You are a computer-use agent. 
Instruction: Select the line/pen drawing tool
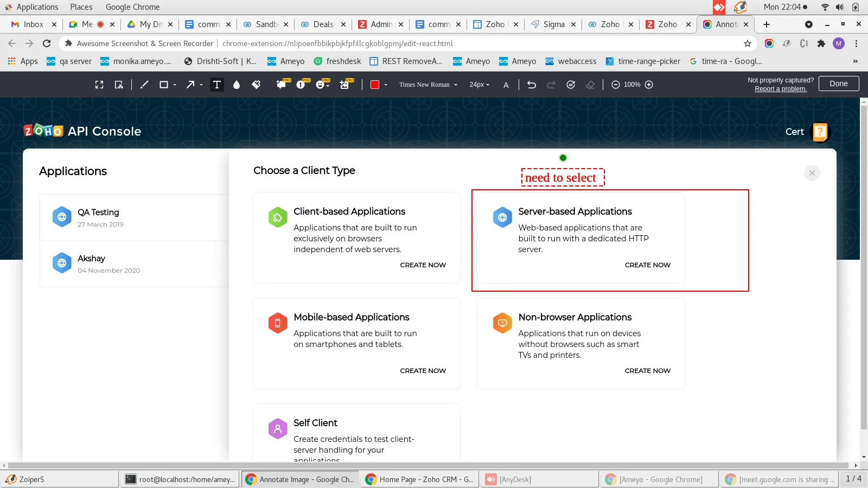144,85
